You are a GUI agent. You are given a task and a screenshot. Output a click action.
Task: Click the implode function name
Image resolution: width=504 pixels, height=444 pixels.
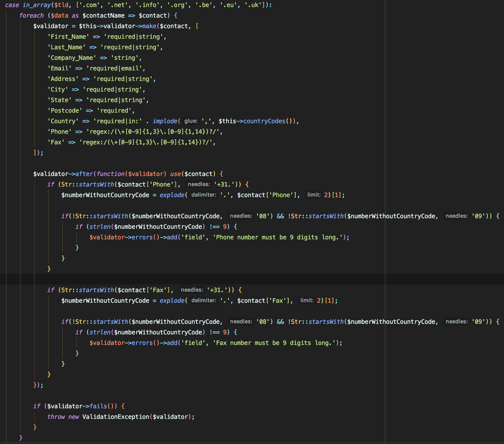coord(165,121)
